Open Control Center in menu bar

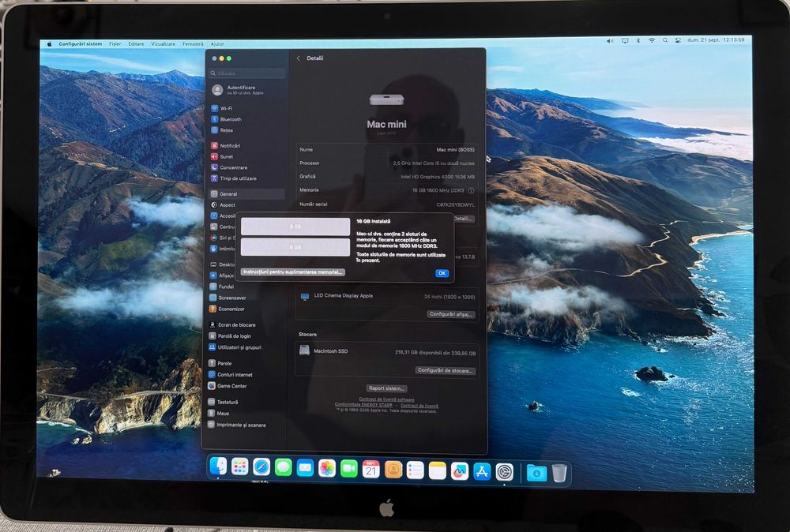(678, 40)
